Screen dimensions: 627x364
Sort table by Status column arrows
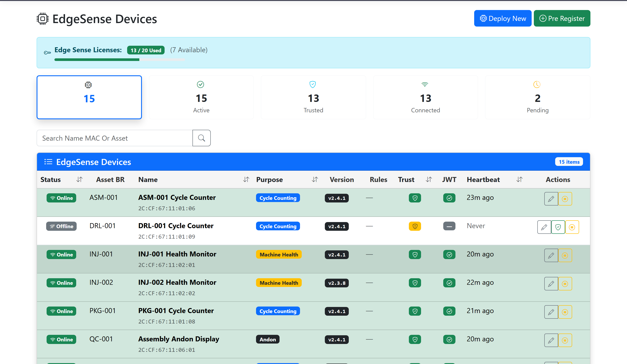pos(79,179)
